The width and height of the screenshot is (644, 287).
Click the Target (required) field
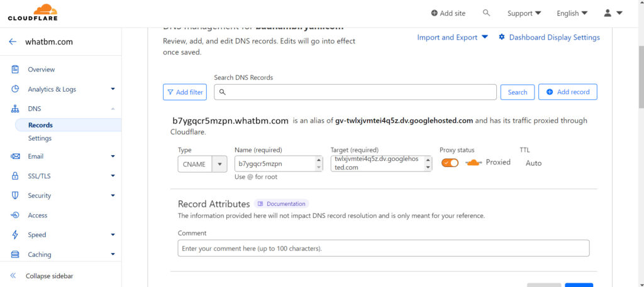[x=381, y=163]
